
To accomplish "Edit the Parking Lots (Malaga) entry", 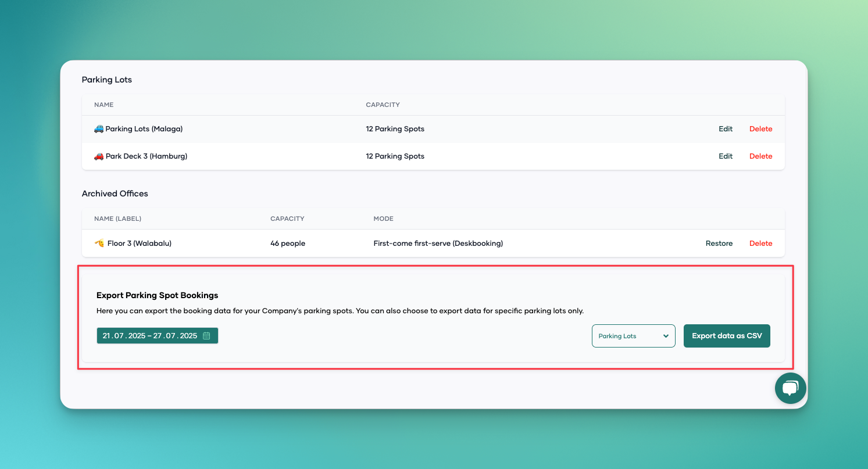I will (725, 129).
